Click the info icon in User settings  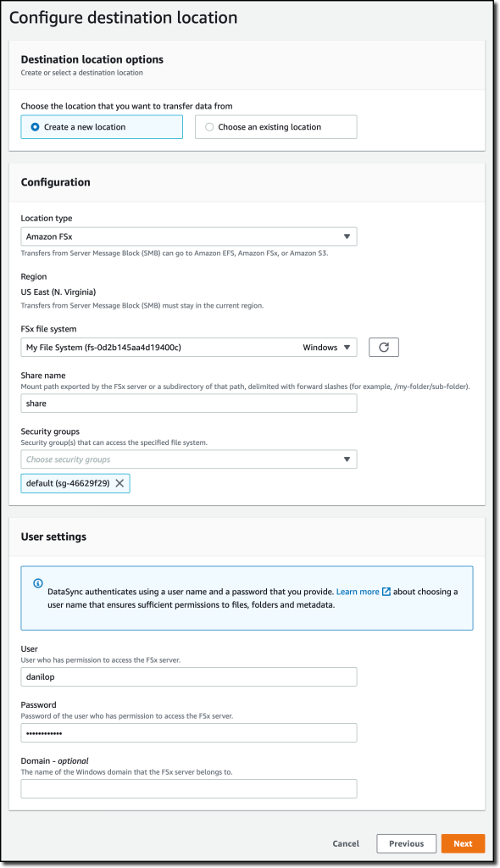tap(37, 583)
